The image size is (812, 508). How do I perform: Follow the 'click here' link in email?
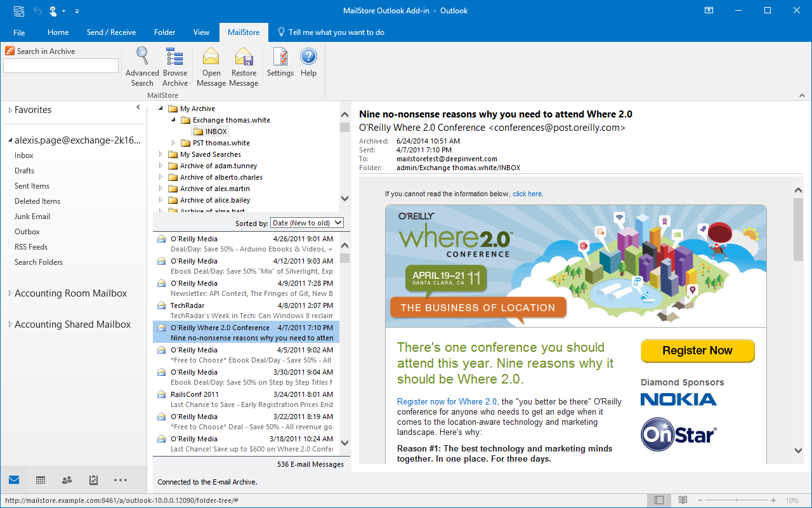(527, 194)
